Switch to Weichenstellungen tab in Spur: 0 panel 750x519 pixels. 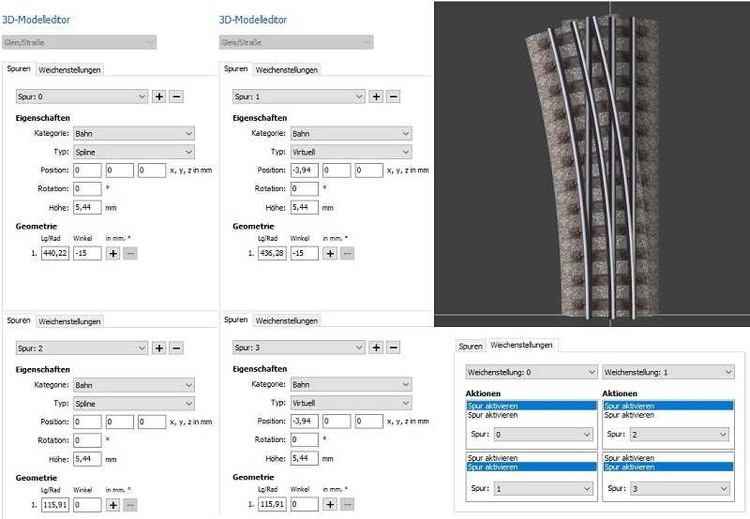[x=69, y=70]
